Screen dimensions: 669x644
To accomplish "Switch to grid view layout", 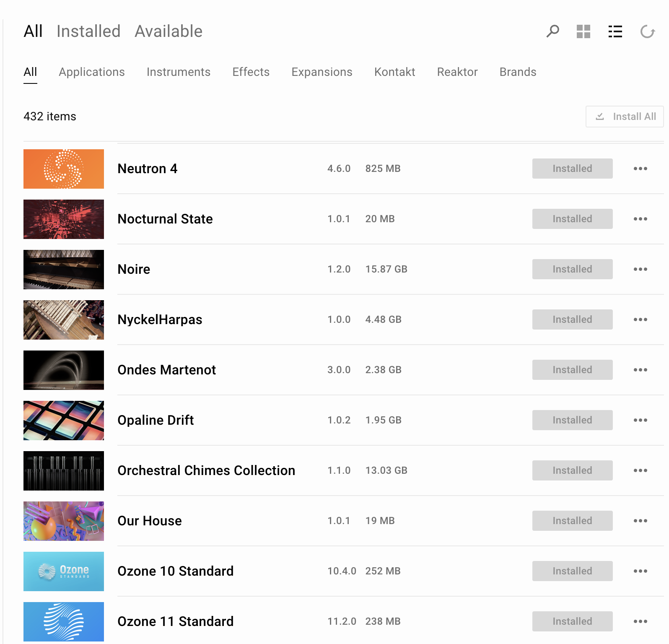I will [x=583, y=31].
